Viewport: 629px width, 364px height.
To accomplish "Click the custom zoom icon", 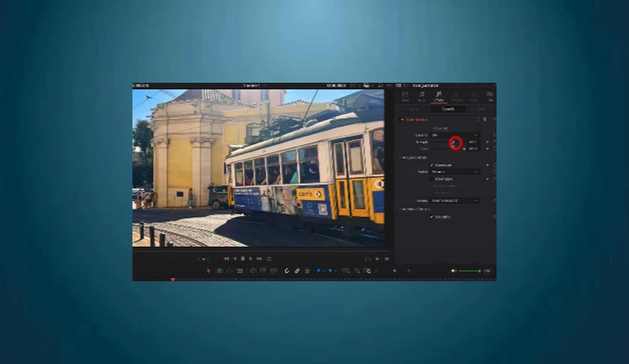I will coord(367,271).
